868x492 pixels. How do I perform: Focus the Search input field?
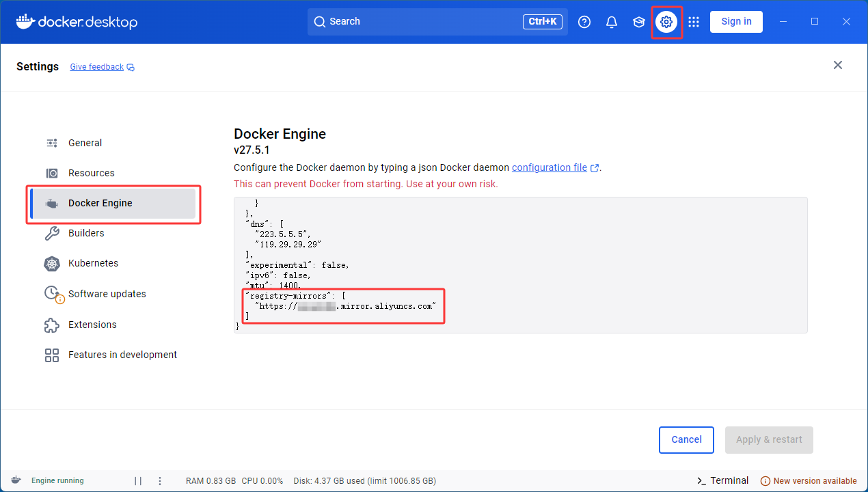[x=437, y=22]
